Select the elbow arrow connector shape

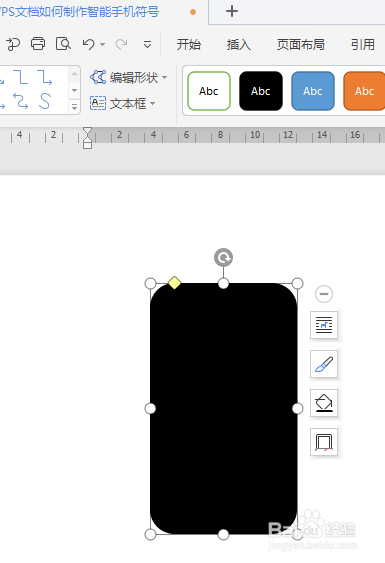click(45, 77)
